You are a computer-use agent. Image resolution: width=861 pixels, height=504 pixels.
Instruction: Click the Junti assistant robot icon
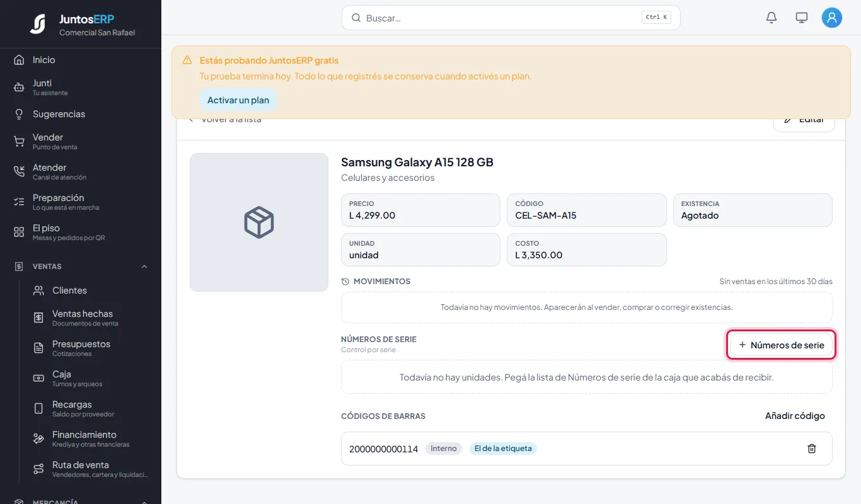(x=19, y=88)
